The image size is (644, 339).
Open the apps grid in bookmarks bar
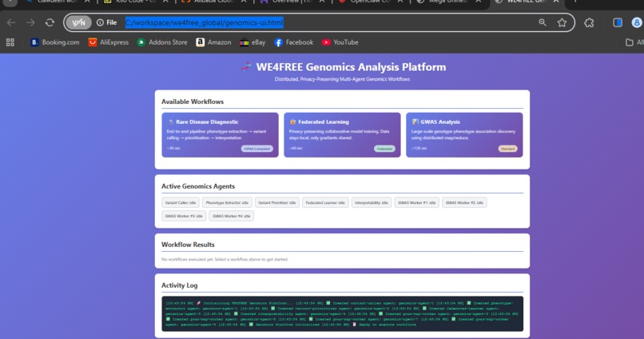pyautogui.click(x=10, y=42)
